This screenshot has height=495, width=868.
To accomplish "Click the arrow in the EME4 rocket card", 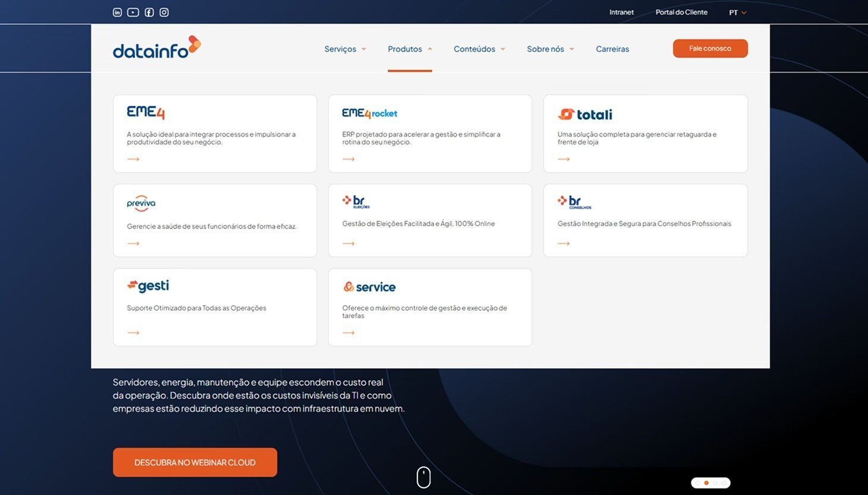I will 348,159.
